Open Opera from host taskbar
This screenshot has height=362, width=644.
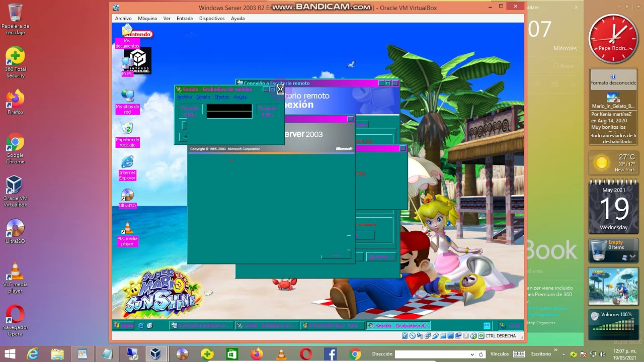(305, 354)
